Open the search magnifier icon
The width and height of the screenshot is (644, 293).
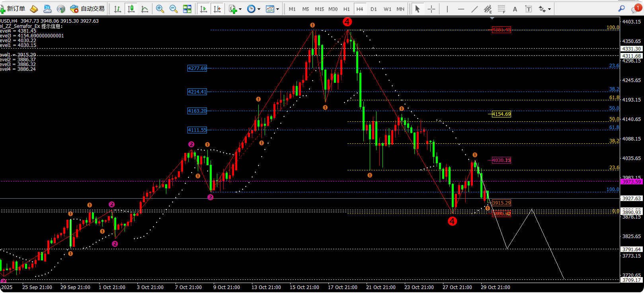pyautogui.click(x=621, y=9)
